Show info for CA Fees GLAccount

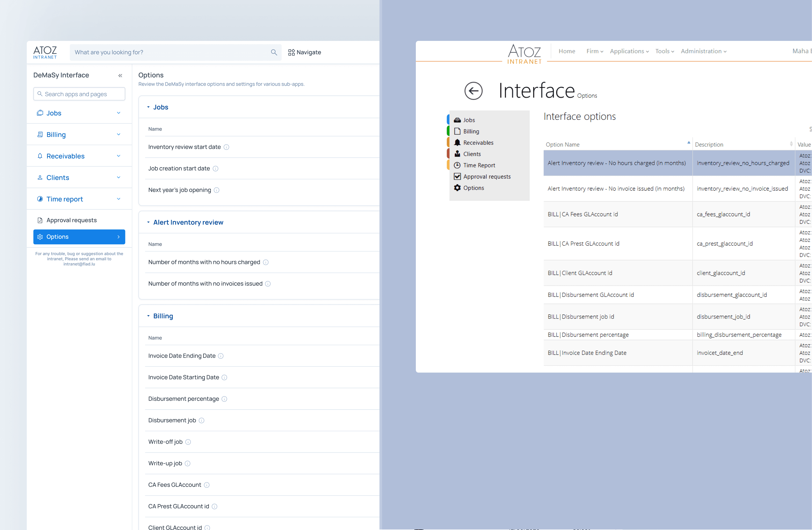(x=206, y=485)
